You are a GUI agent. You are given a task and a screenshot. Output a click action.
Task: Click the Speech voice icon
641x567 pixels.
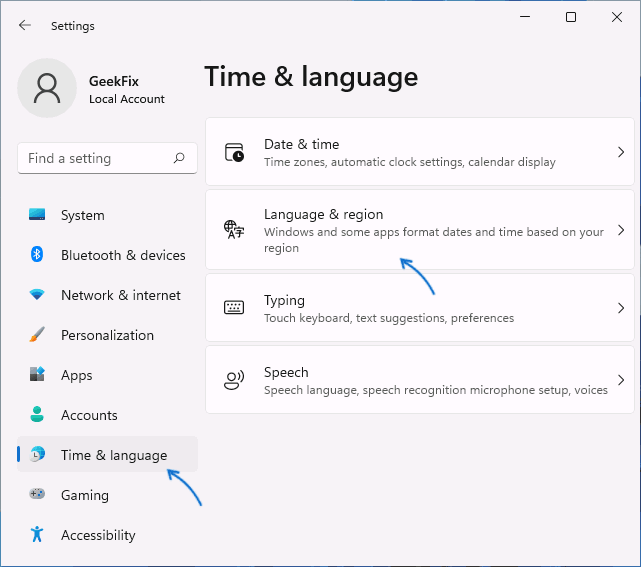[x=234, y=380]
